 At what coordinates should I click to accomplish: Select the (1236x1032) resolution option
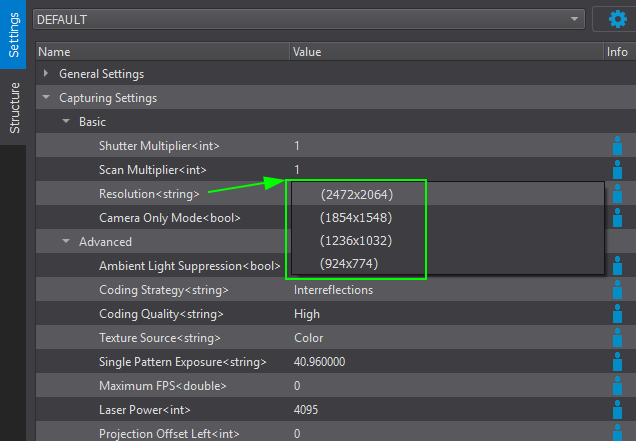pos(356,241)
